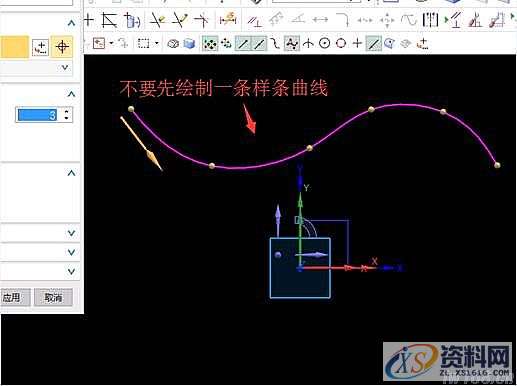Select the Inferred Point option in panel
This screenshot has height=386, width=517.
pos(62,47)
